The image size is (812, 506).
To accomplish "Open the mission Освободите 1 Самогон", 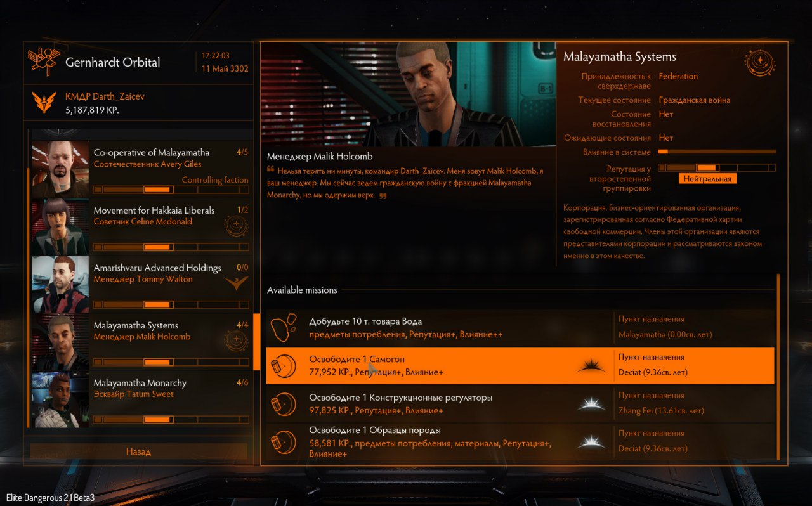I will (520, 366).
